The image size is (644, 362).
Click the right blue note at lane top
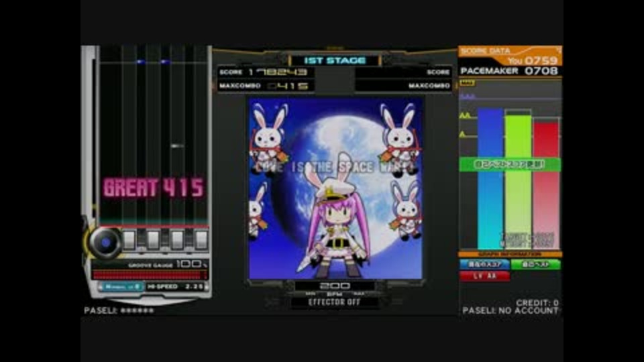165,62
